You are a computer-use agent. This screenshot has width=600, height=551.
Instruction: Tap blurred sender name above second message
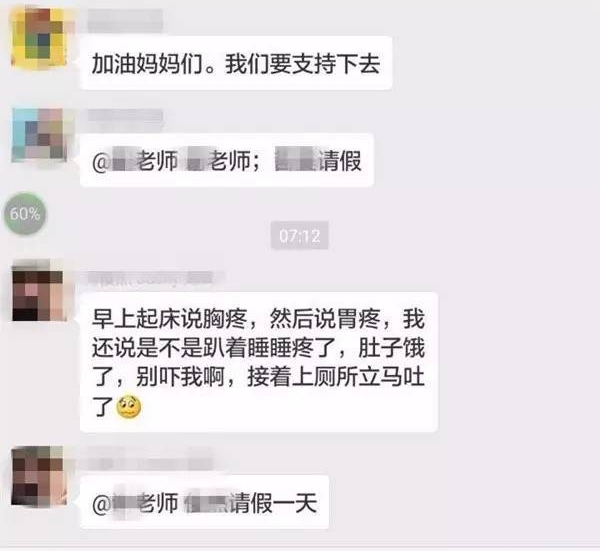(125, 119)
